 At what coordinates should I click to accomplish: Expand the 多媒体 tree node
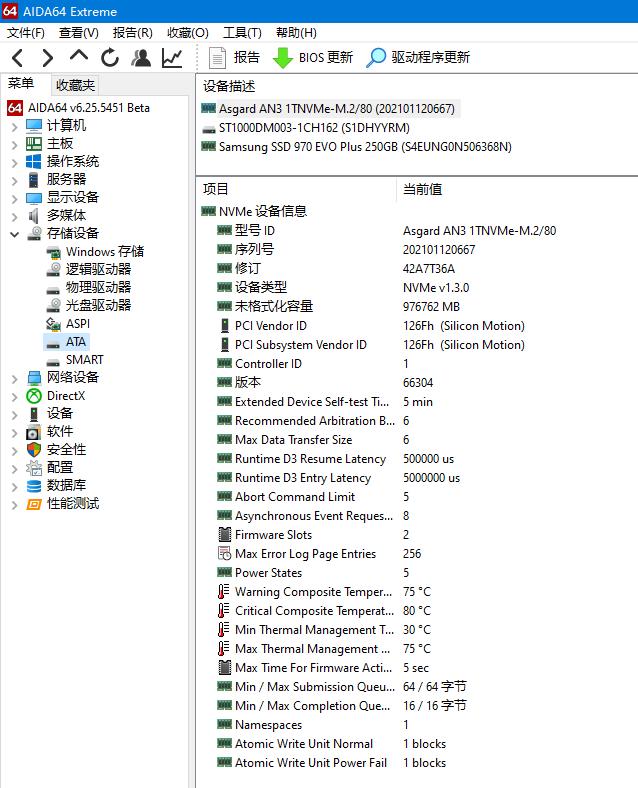[x=15, y=217]
